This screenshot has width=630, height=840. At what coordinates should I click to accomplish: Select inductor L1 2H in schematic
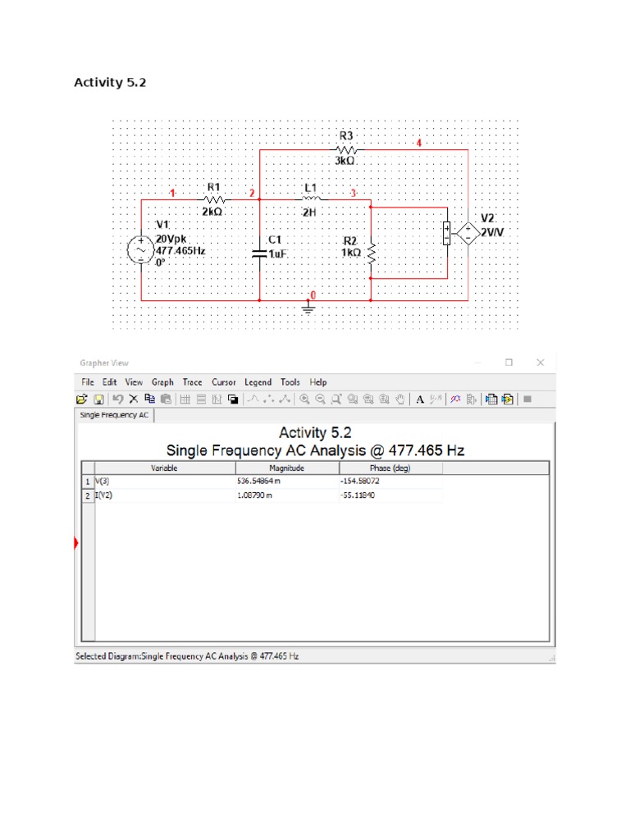[x=311, y=199]
